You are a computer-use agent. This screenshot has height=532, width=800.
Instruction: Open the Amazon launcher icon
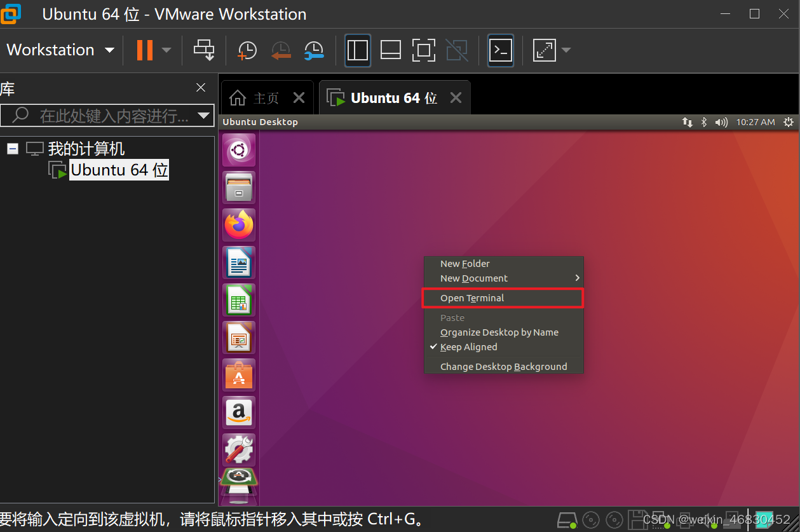[x=239, y=413]
